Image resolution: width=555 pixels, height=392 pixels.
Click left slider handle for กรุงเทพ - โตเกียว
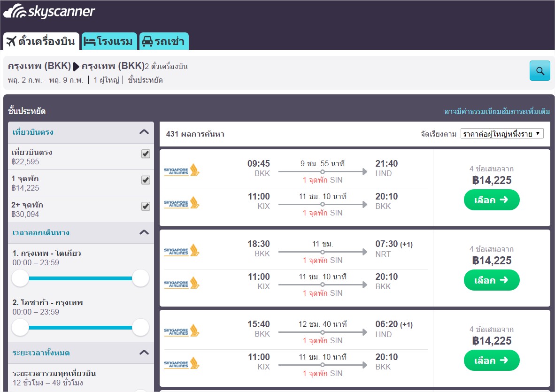(x=20, y=278)
